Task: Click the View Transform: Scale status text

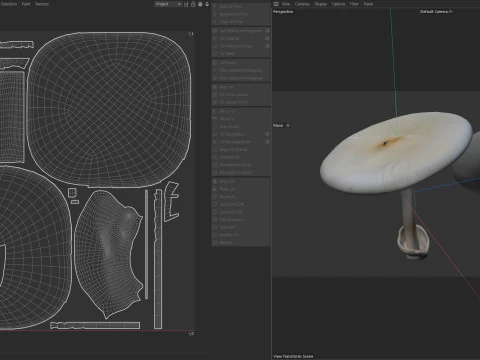Action: click(x=293, y=356)
